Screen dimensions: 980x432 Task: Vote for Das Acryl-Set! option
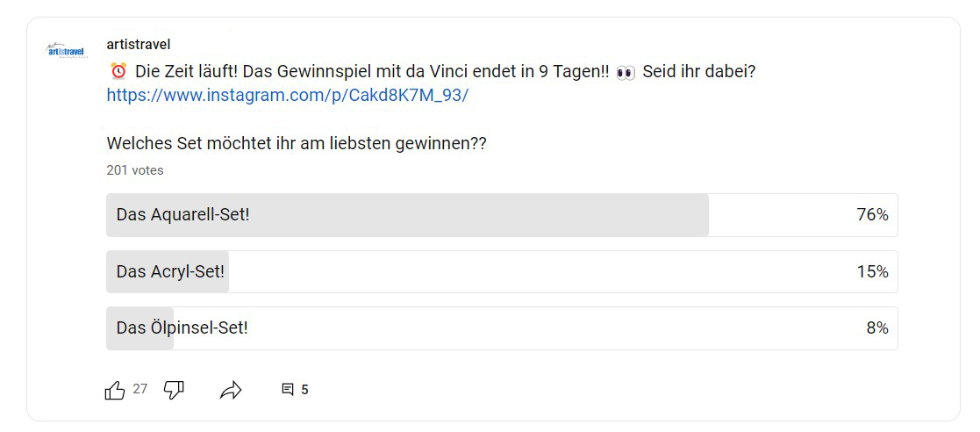170,272
